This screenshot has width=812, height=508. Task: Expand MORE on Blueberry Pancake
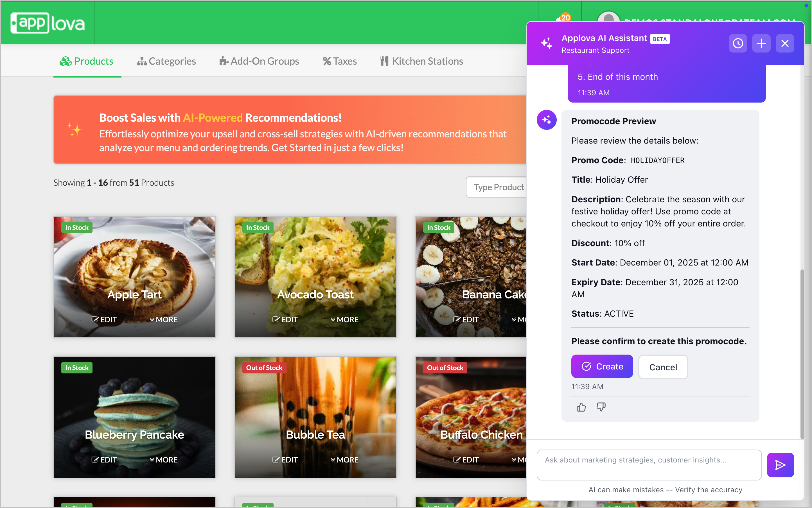(x=163, y=460)
